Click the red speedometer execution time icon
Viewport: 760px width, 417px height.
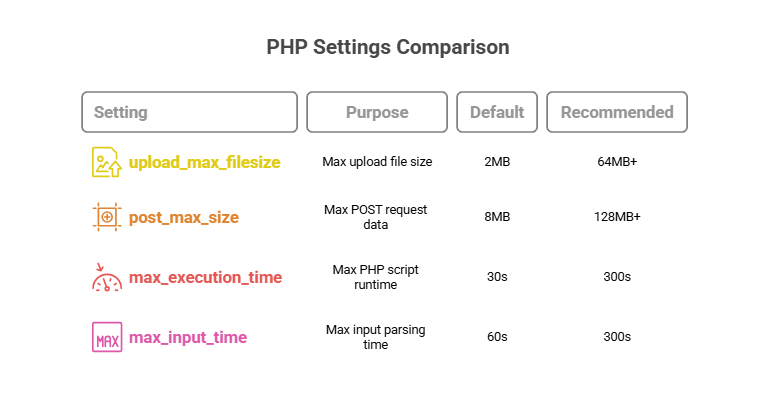[x=107, y=277]
